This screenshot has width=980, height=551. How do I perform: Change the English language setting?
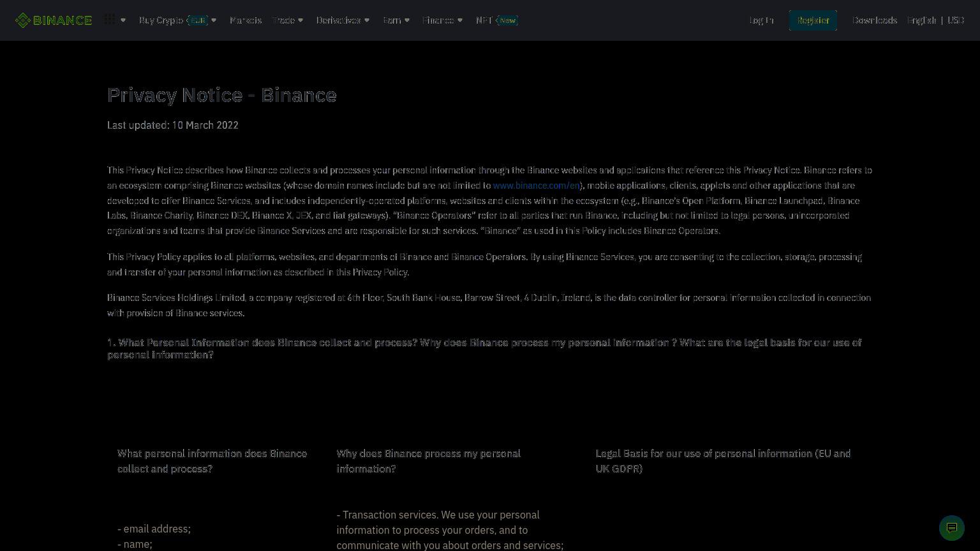(922, 20)
